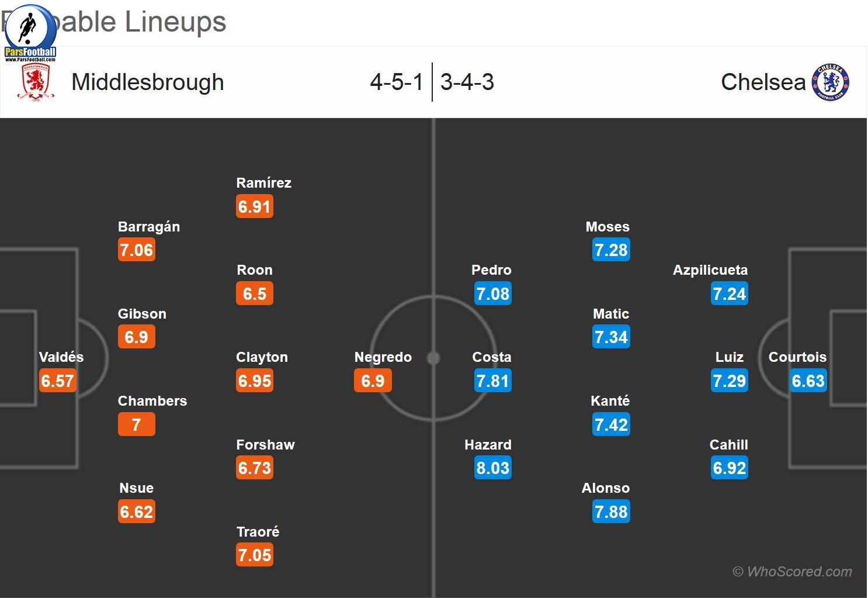Click the ParsFootball logo icon

pos(30,32)
